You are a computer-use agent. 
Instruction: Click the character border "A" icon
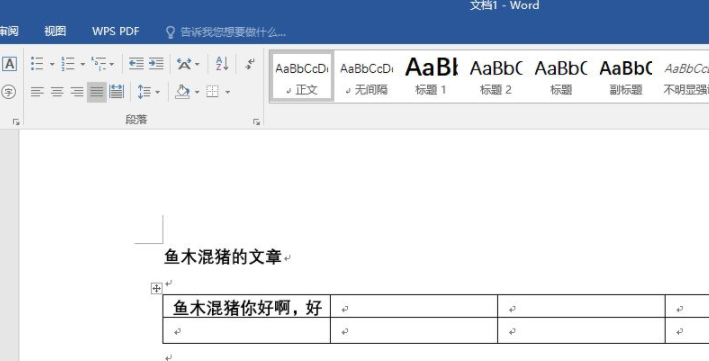(x=9, y=64)
